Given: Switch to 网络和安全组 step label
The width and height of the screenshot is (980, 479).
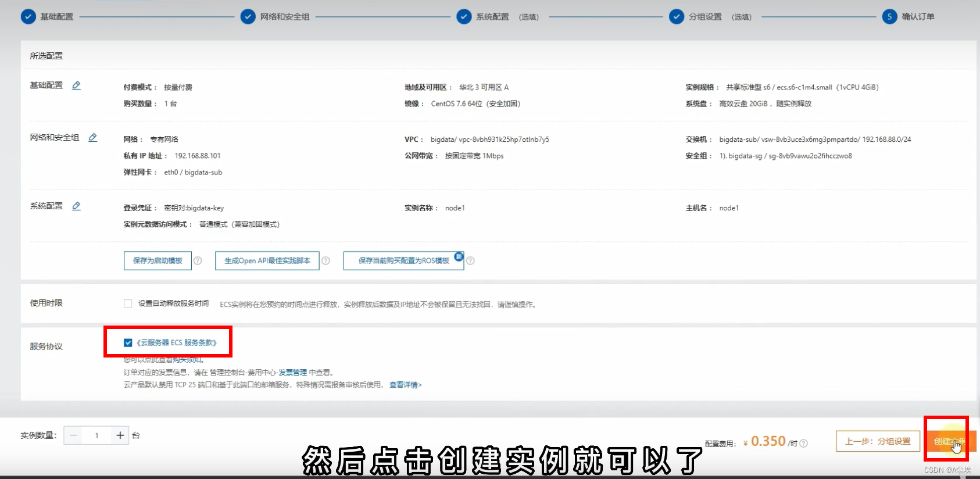Looking at the screenshot, I should (285, 17).
